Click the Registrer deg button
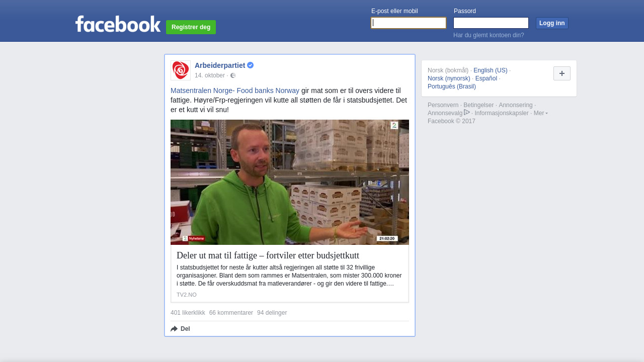 191,27
